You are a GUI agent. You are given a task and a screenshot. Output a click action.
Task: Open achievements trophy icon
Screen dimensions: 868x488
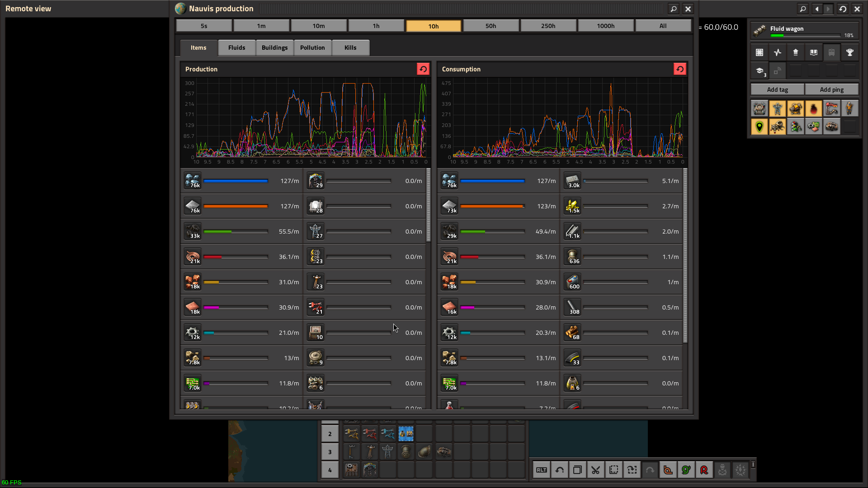click(850, 52)
